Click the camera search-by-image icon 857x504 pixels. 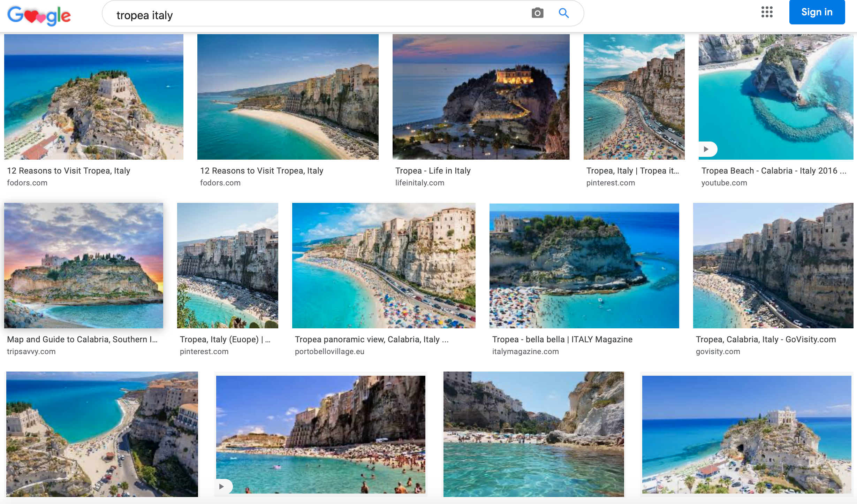pos(537,13)
